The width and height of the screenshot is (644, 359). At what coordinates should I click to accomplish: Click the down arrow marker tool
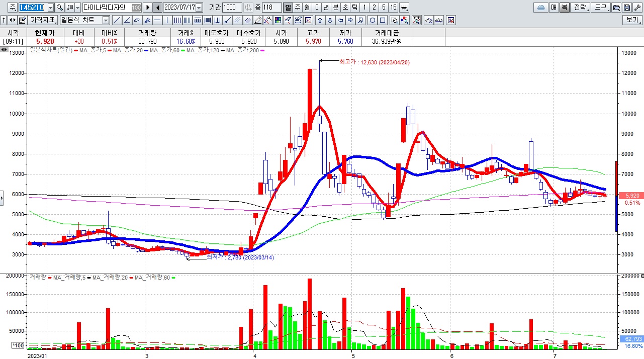pos(330,20)
